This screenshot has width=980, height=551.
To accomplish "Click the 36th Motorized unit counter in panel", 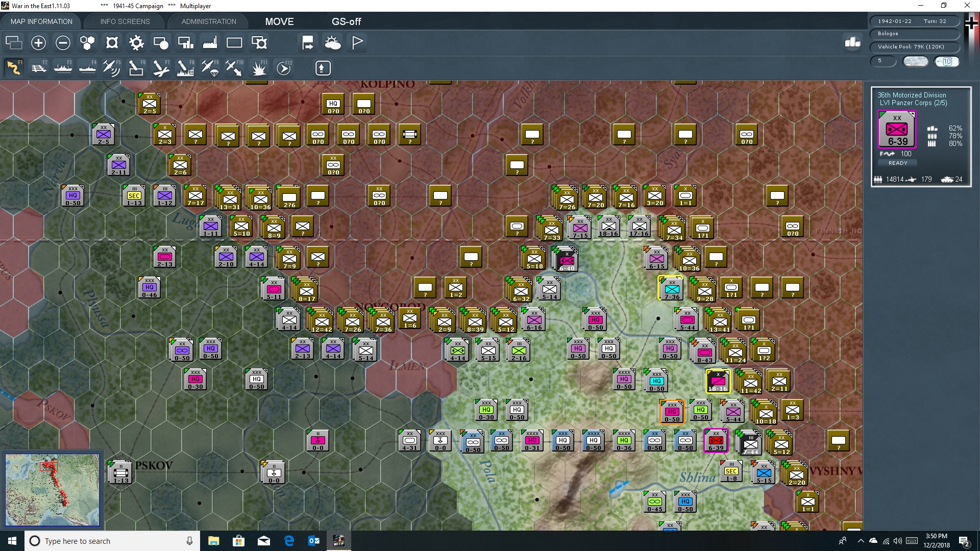I will point(897,129).
